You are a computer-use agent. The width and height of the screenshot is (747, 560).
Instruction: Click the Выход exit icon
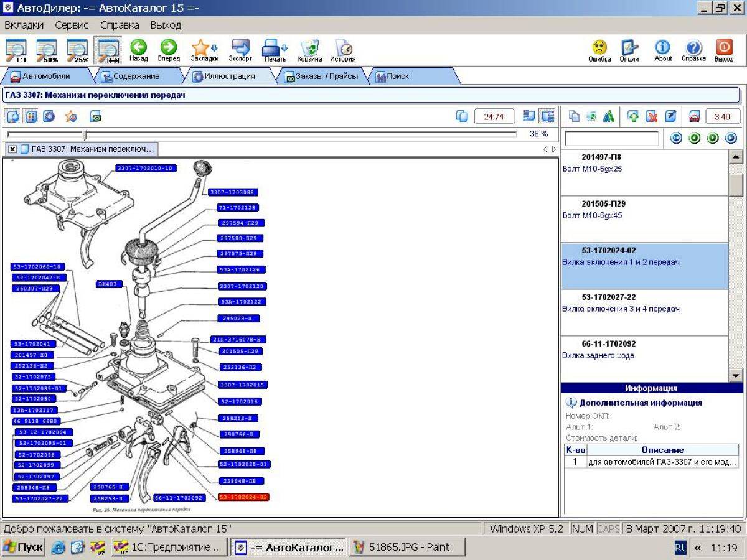[x=724, y=50]
